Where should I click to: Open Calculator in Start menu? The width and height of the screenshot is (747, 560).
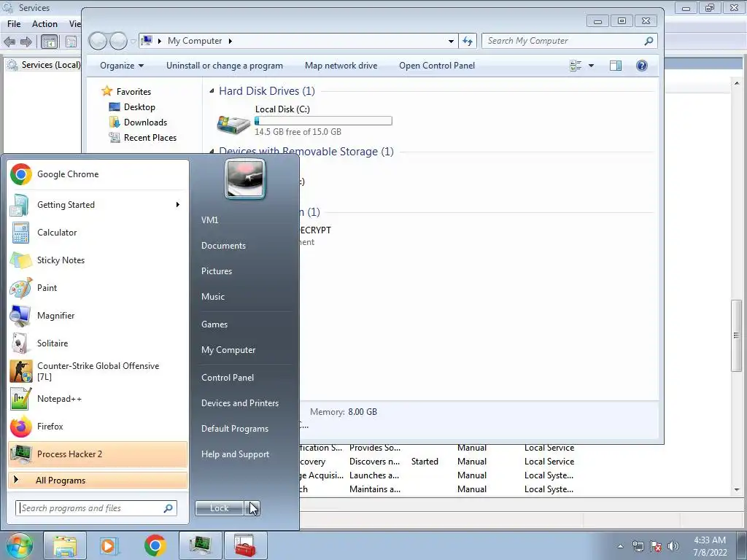[98, 233]
